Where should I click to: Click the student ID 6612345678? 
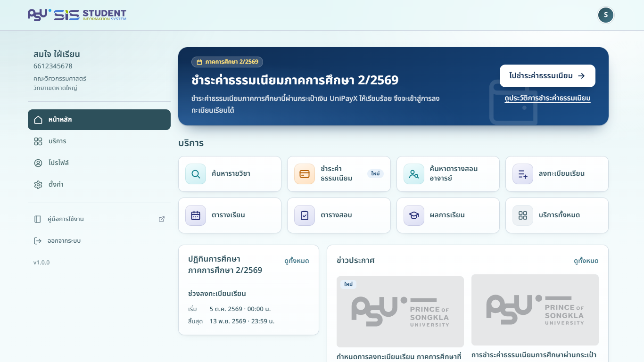(53, 66)
